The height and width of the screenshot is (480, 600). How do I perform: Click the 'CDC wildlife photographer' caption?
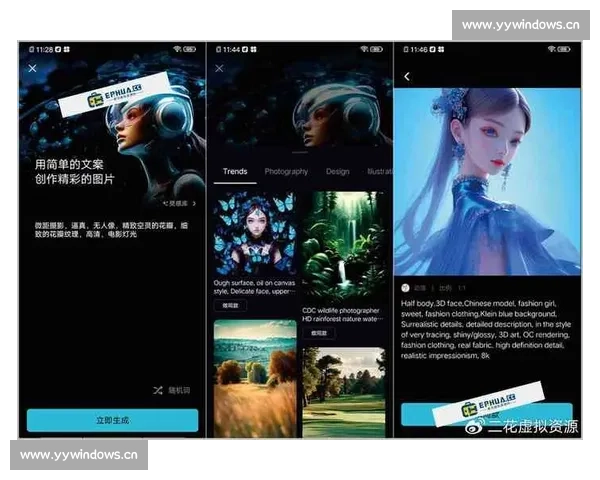[x=342, y=315]
